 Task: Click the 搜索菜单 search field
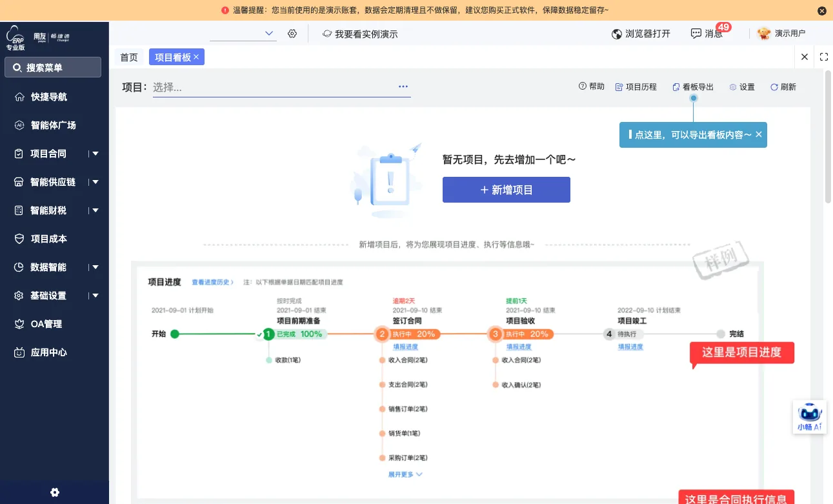click(53, 67)
